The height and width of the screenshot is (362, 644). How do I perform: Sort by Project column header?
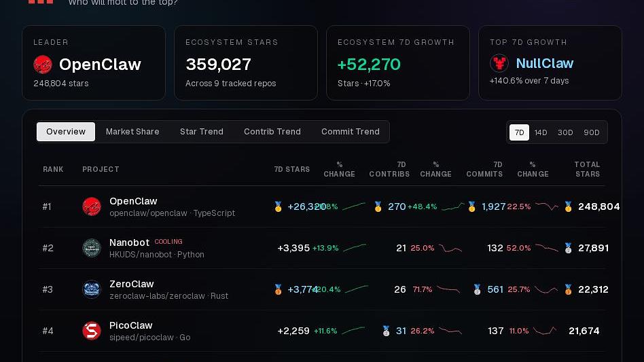(x=101, y=169)
